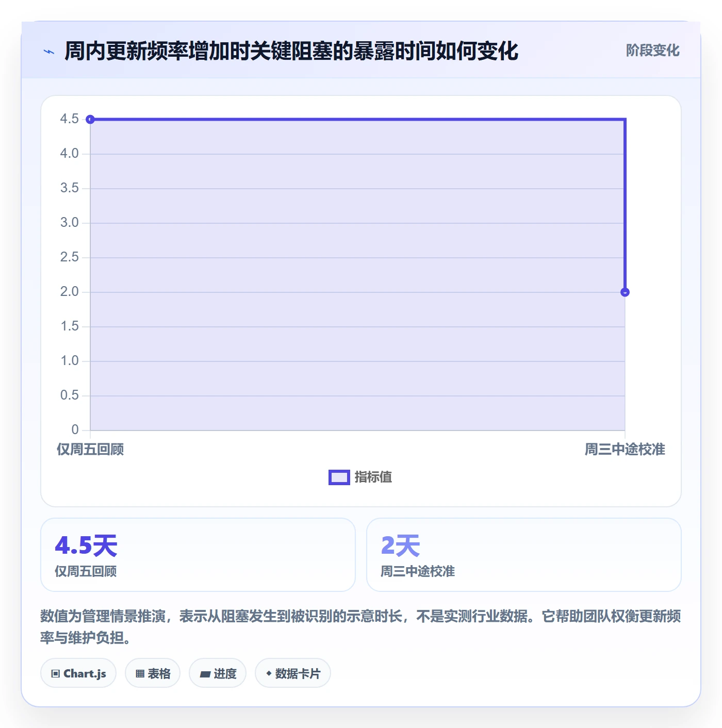The width and height of the screenshot is (722, 728).
Task: Click the square icon in the Chart.js tag
Action: tap(56, 674)
